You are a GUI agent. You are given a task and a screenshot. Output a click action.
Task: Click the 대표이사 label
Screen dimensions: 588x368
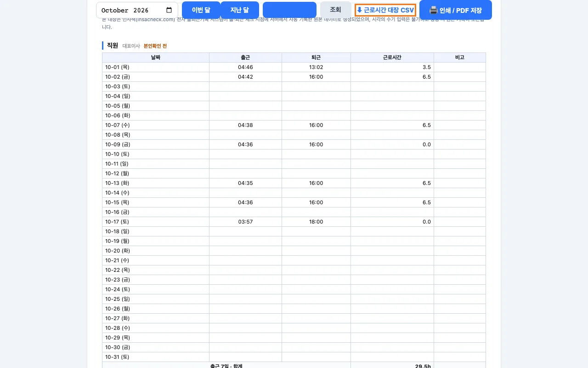131,46
